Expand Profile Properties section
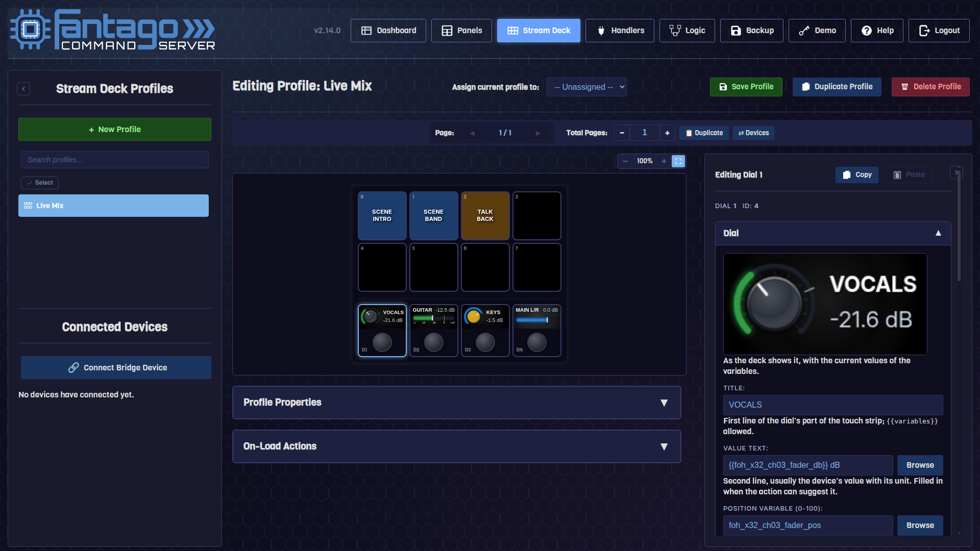This screenshot has height=551, width=980. click(x=457, y=403)
